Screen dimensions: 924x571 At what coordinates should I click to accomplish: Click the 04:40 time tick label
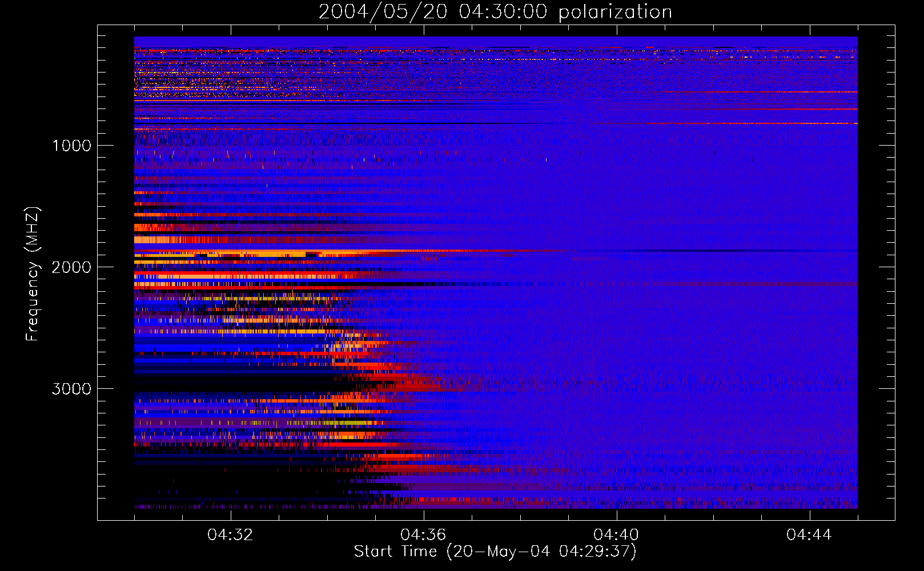coord(616,534)
